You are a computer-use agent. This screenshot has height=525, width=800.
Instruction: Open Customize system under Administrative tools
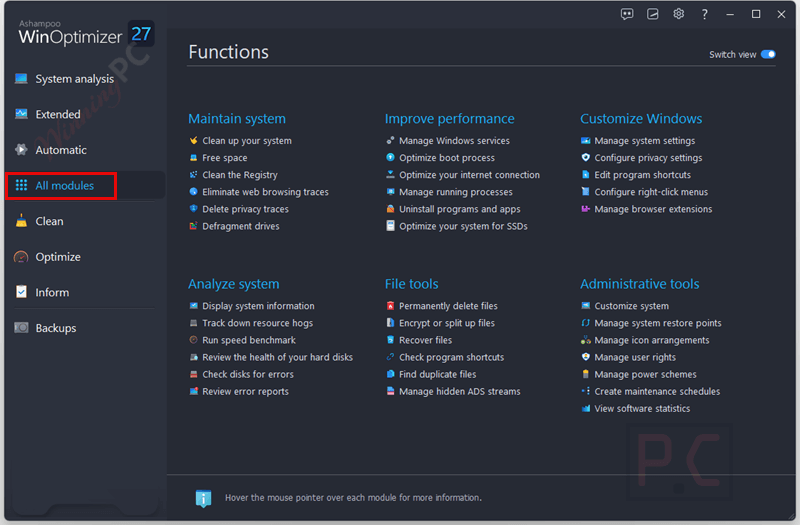click(x=631, y=306)
